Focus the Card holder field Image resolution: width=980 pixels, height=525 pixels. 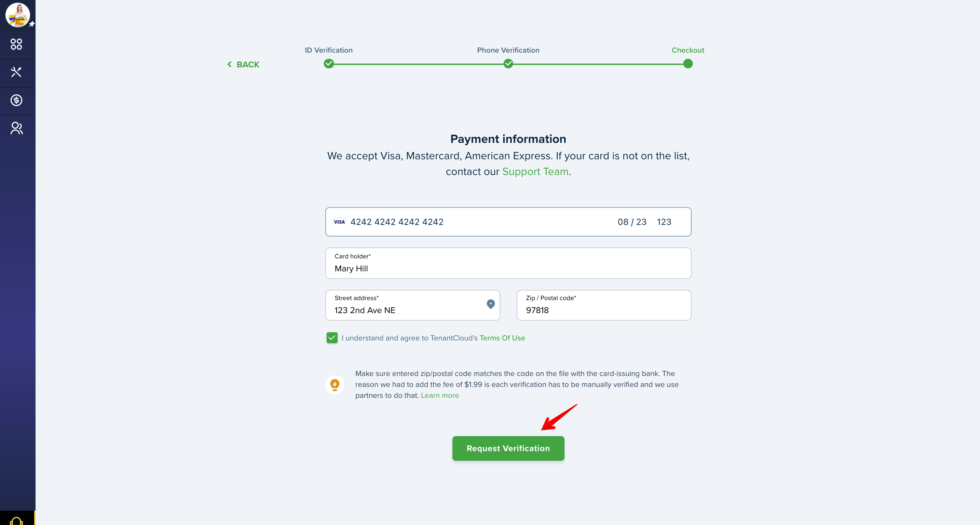click(508, 263)
